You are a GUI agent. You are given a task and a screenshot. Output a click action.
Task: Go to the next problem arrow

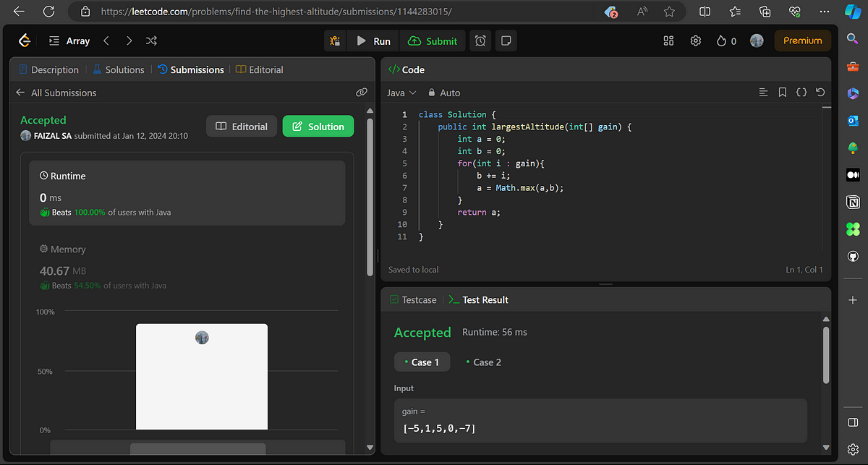(129, 41)
